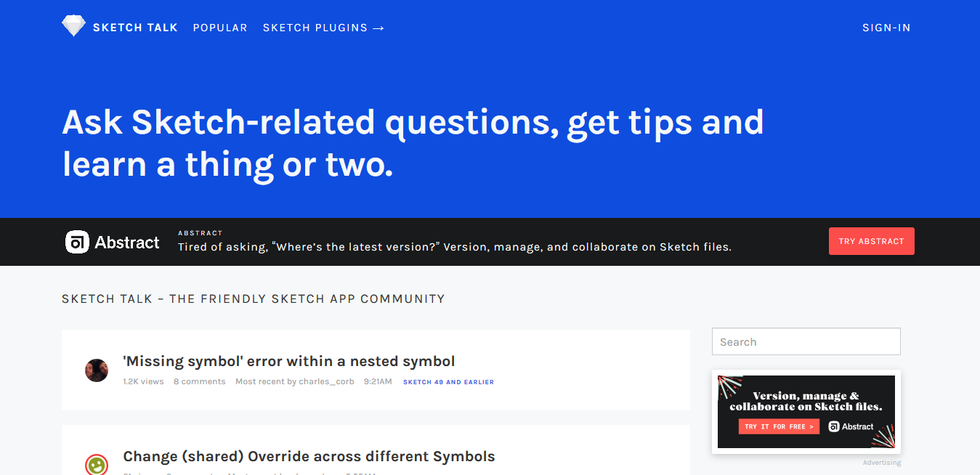Image resolution: width=980 pixels, height=475 pixels.
Task: Open Change (shared) Override across different Symbols
Action: 309,457
